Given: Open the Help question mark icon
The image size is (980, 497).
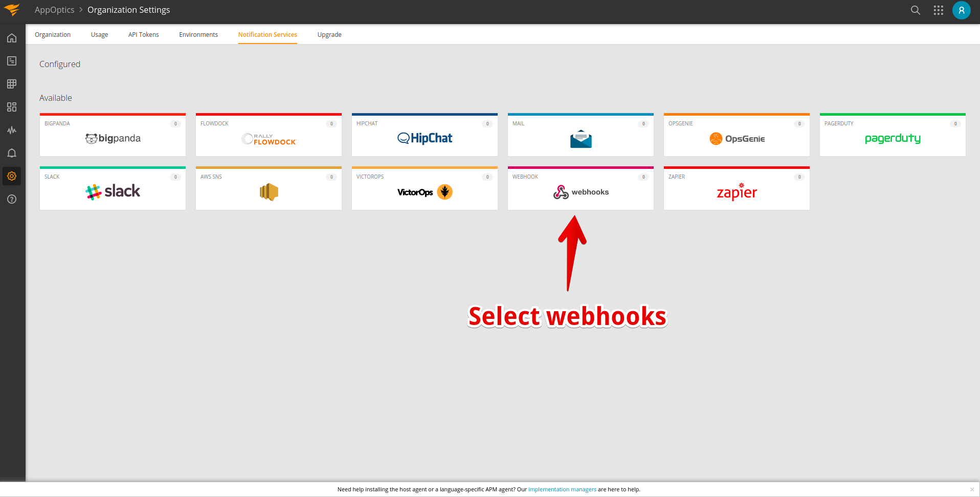Looking at the screenshot, I should click(x=12, y=199).
